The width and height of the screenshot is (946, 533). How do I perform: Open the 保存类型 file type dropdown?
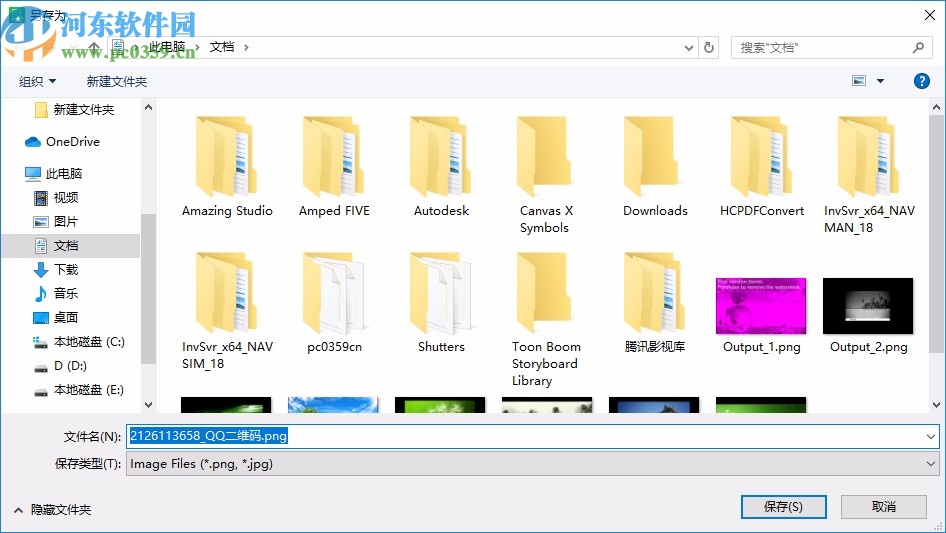[533, 464]
